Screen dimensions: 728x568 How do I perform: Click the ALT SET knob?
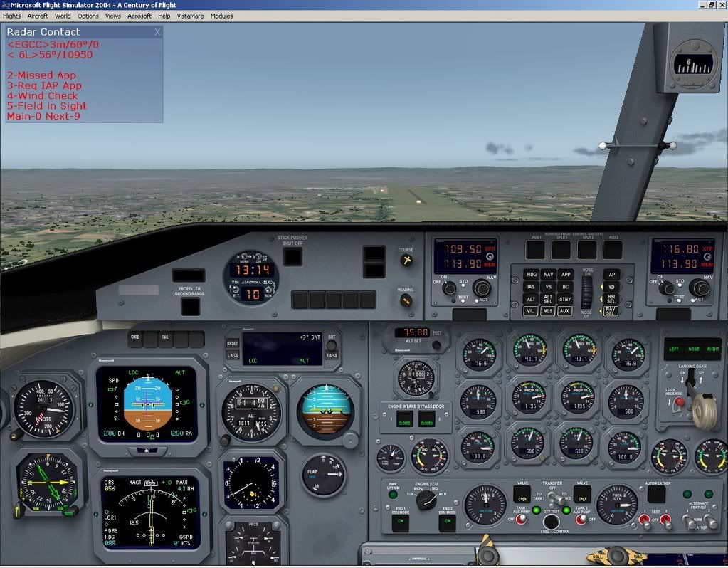pyautogui.click(x=436, y=345)
